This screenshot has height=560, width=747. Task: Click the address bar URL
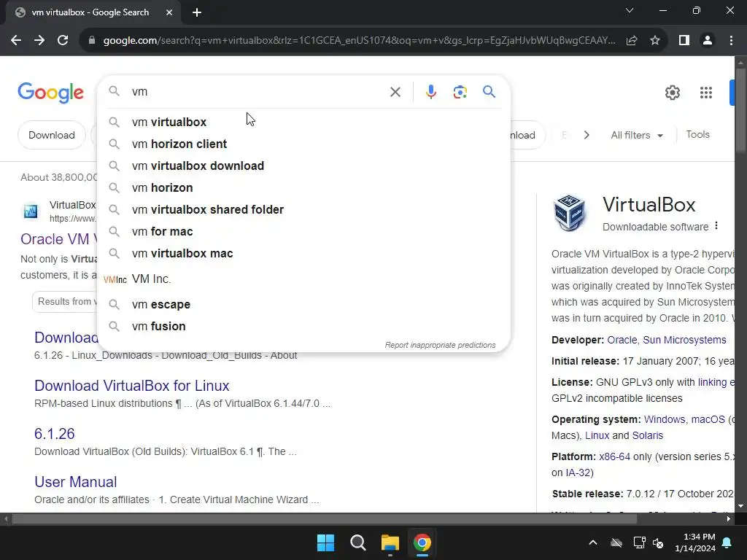359,41
